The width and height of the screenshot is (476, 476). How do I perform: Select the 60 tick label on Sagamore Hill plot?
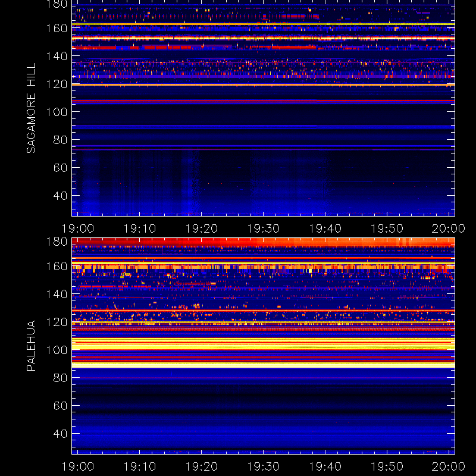click(60, 168)
